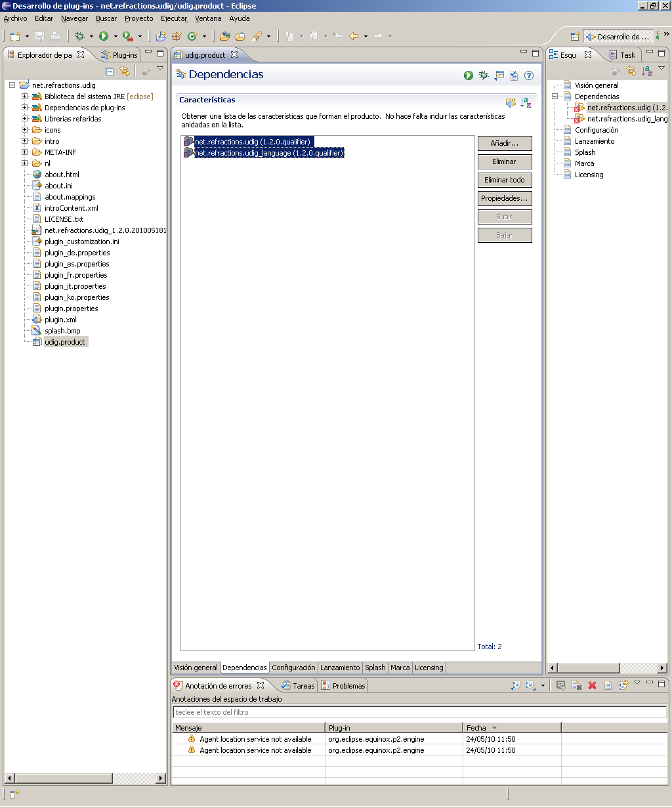The width and height of the screenshot is (672, 808).
Task: Open the Proyecto menu
Action: click(139, 18)
